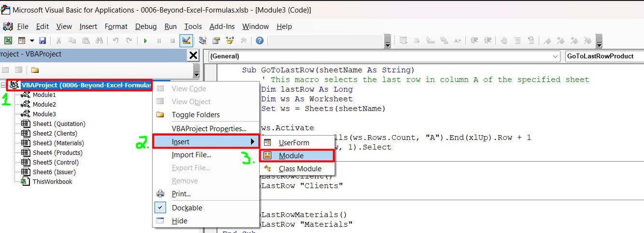Click the Next Bookmark icon
Viewport: 644px width, 233px height.
(x=561, y=41)
